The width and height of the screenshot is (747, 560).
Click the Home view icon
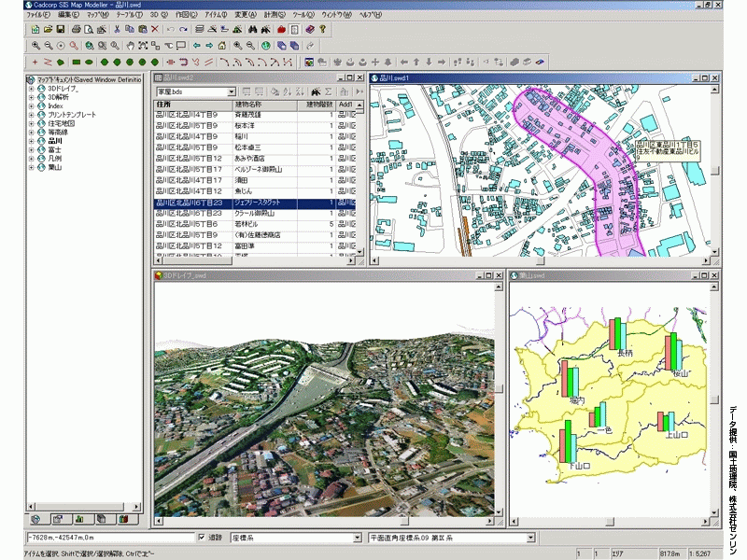click(223, 45)
